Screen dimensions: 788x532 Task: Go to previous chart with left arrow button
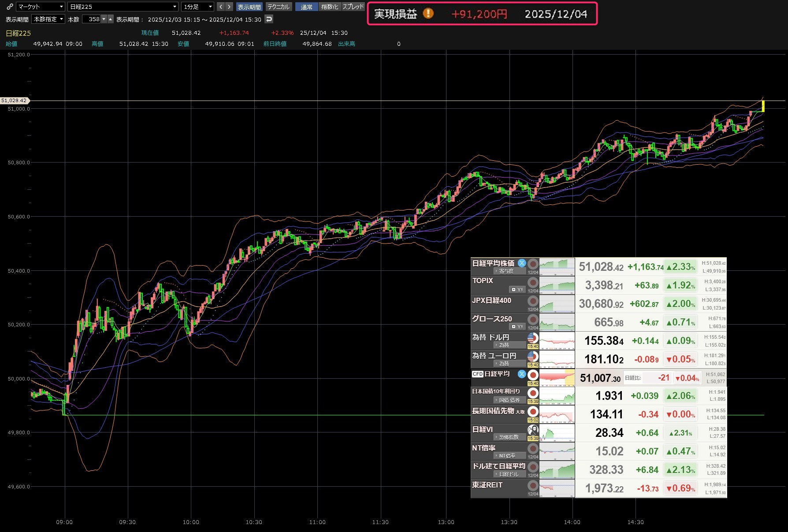221,7
